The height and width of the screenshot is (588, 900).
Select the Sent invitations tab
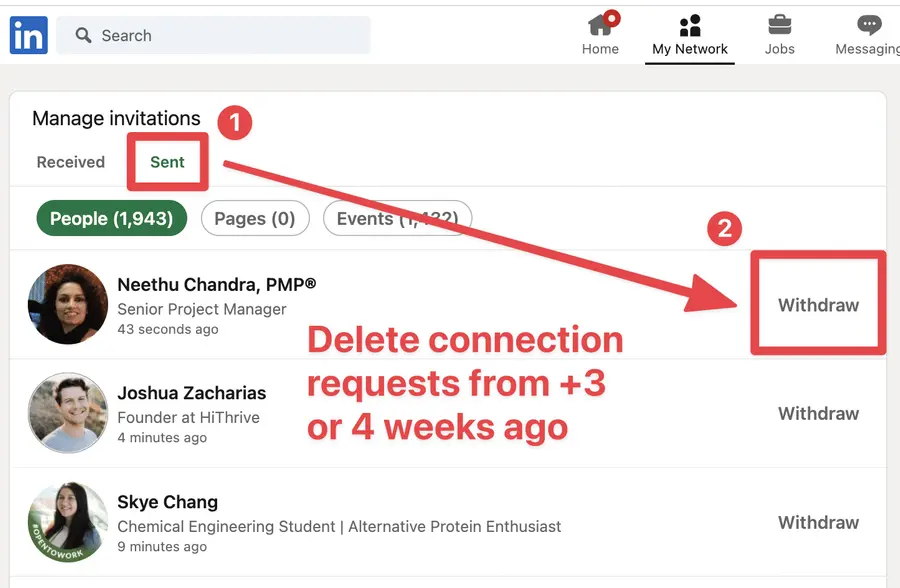click(x=166, y=161)
